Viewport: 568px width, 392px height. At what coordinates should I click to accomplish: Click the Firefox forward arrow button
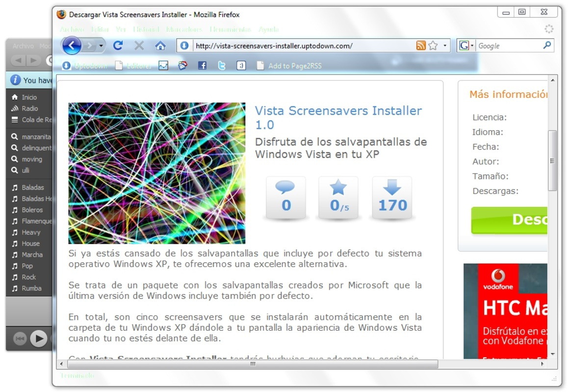[89, 46]
